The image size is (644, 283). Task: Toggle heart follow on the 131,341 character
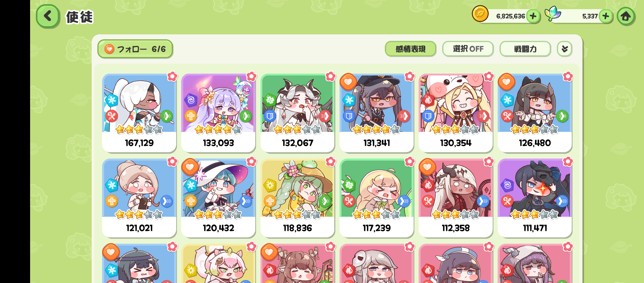click(348, 82)
